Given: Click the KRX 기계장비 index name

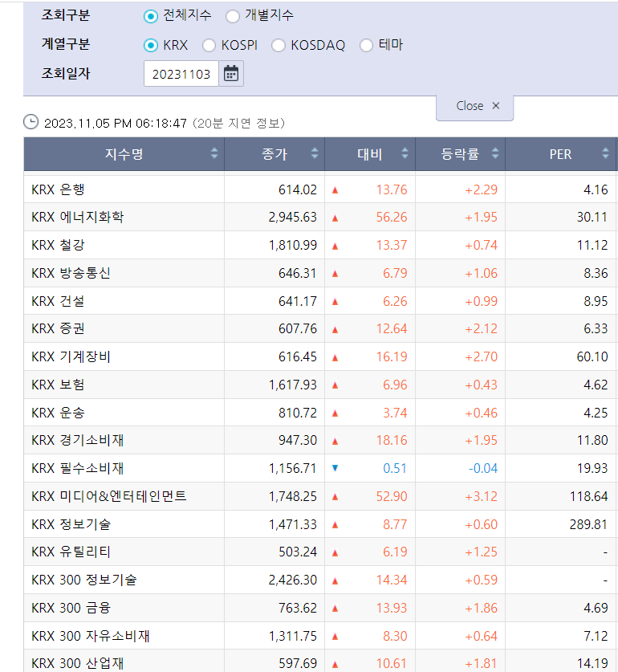Looking at the screenshot, I should [x=71, y=356].
